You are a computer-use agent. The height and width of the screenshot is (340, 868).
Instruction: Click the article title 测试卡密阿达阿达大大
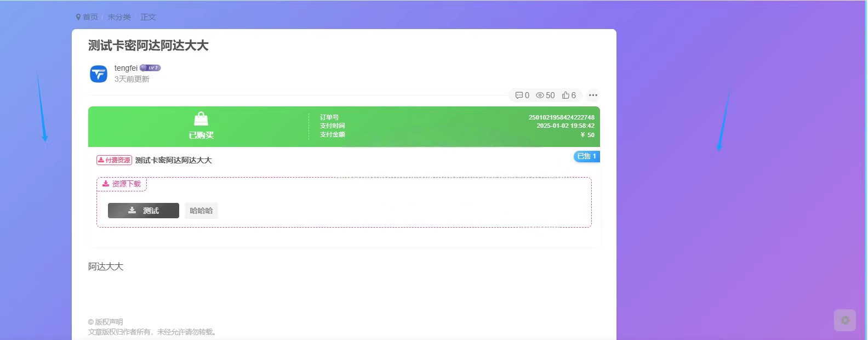point(149,46)
